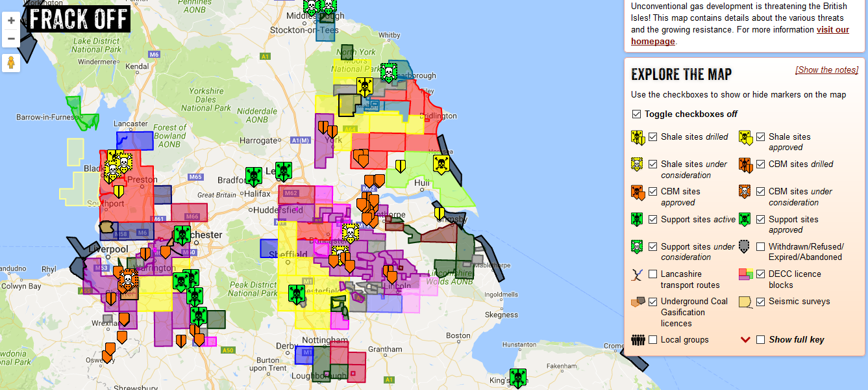Open green skull marker near Halifax

tap(253, 175)
